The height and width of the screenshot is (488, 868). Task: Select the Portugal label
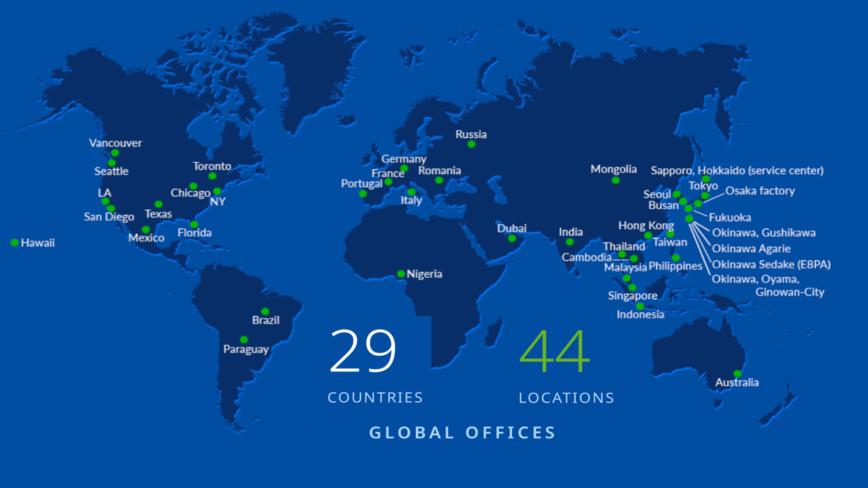[x=362, y=184]
